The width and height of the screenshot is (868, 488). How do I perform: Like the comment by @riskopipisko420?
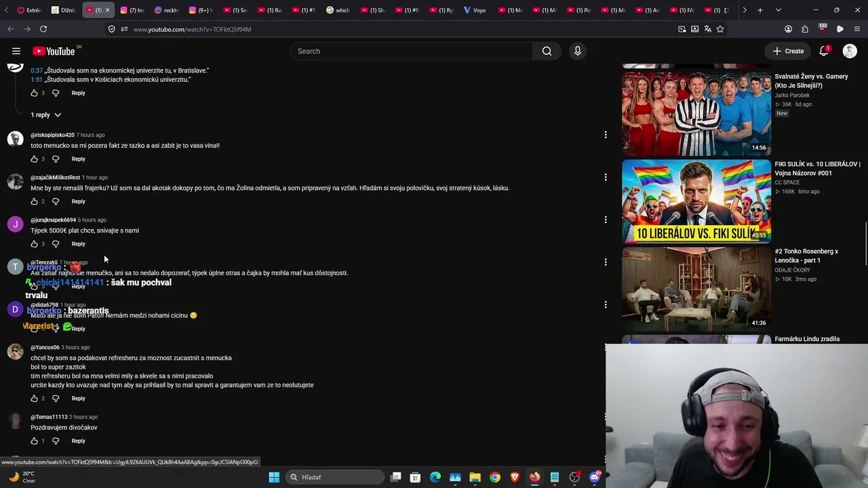(34, 159)
